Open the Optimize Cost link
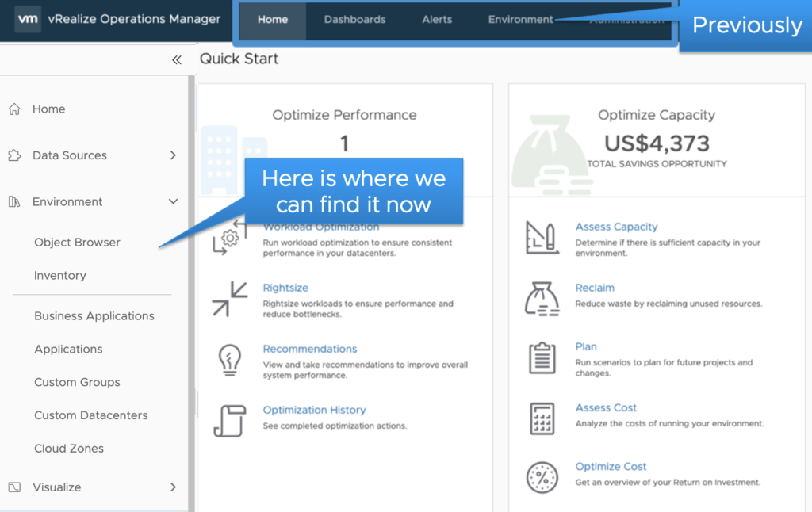 [611, 467]
